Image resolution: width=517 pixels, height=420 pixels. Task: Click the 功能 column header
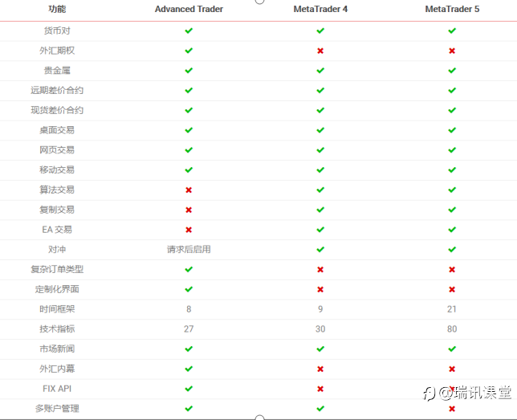coord(57,10)
